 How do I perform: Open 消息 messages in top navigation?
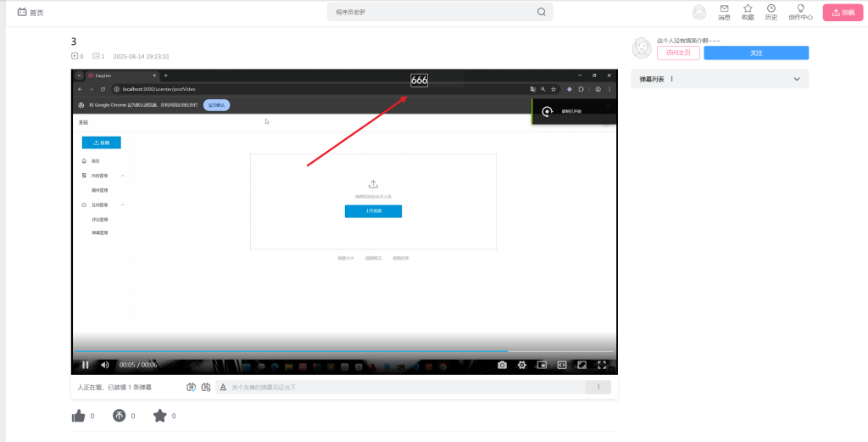click(x=724, y=12)
